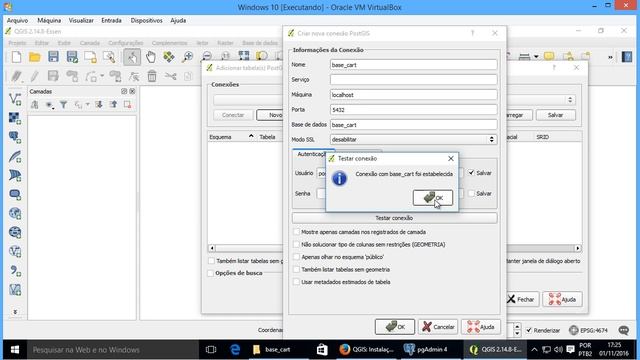Open Microsoft Edge from the taskbar

235,350
